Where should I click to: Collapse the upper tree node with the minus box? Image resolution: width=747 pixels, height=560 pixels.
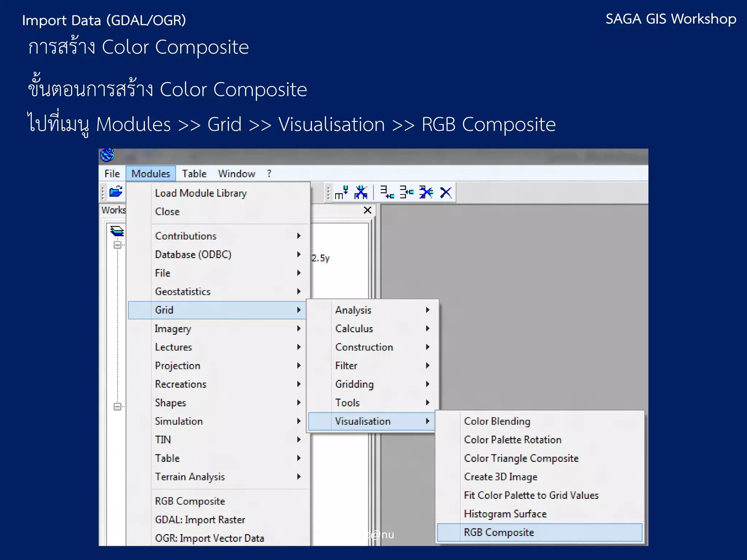[117, 245]
